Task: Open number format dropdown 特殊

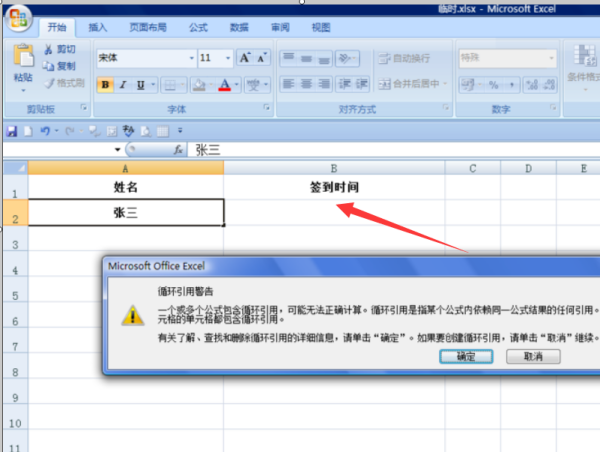Action: (551, 58)
